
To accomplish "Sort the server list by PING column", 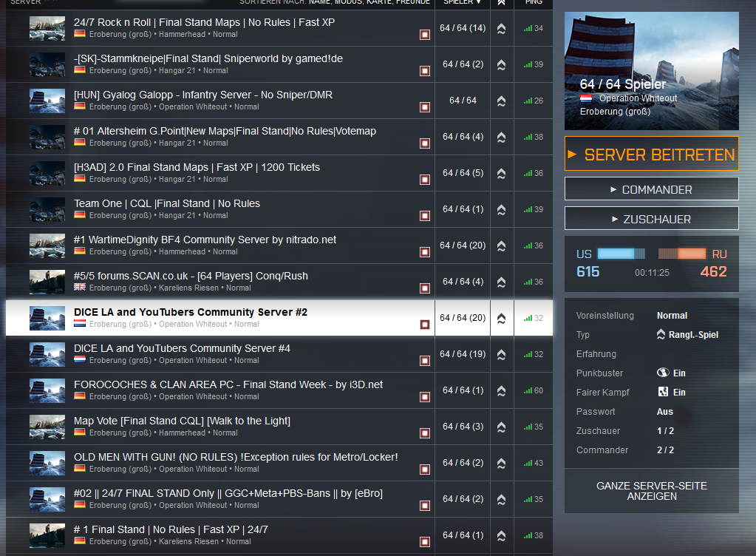I will point(534,2).
